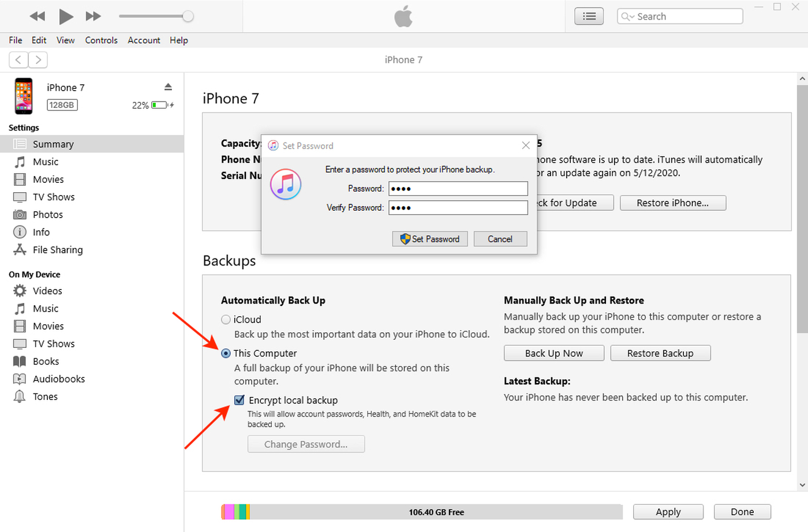Viewport: 808px width, 532px height.
Task: Open the Account menu
Action: (144, 40)
